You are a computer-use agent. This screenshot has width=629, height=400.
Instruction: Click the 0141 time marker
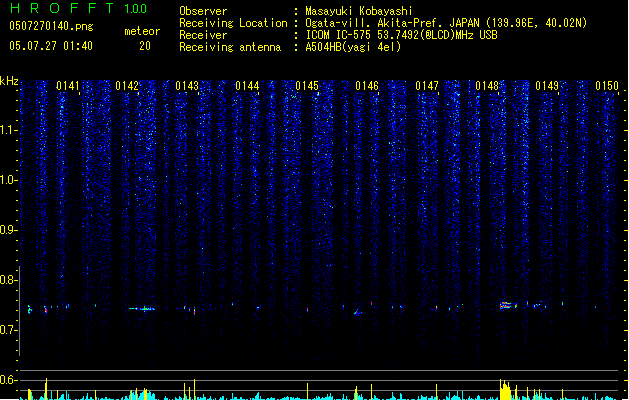[68, 86]
